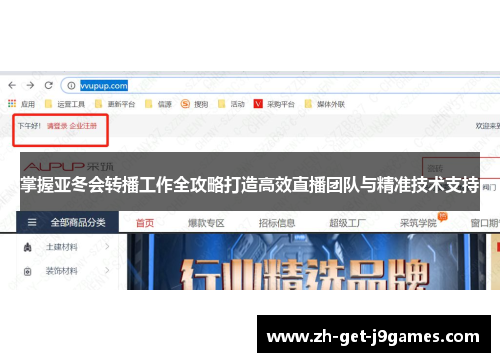Click the 请登录 login link

coord(57,126)
